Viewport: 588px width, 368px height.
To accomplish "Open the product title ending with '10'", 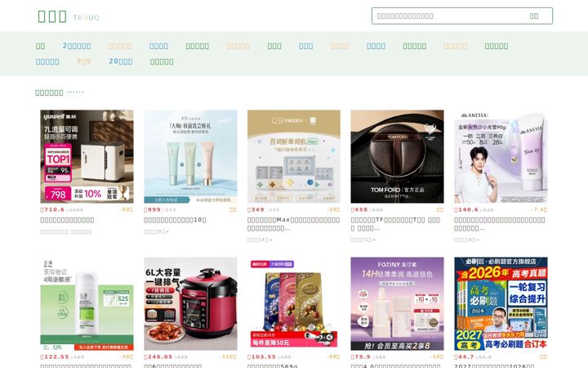I will pos(175,220).
